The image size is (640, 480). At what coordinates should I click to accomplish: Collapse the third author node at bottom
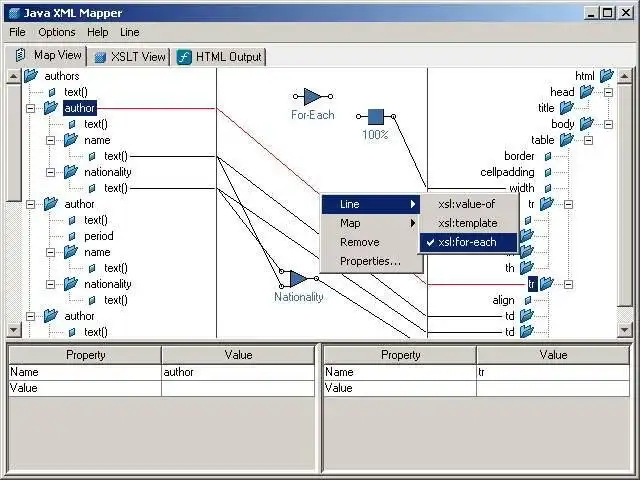(31, 316)
